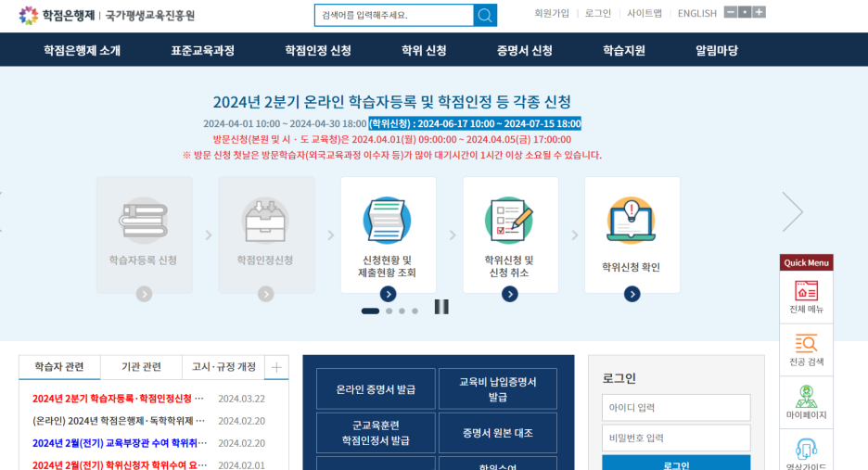Select fourth slide indicator dot
The width and height of the screenshot is (868, 470).
pyautogui.click(x=415, y=311)
